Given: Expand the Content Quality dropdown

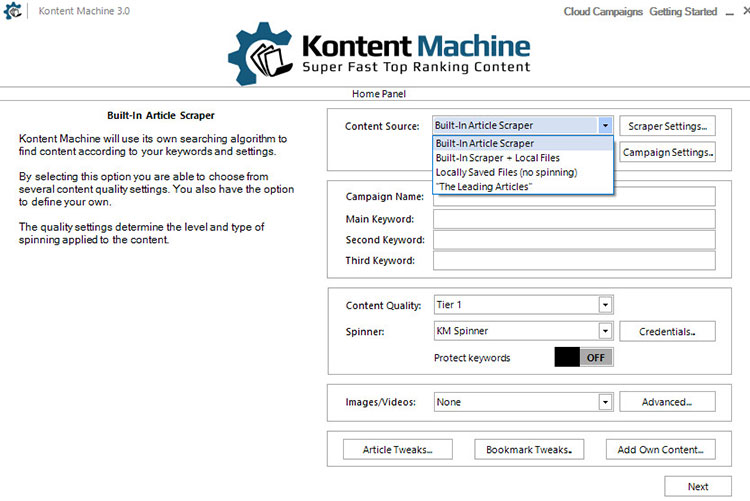Looking at the screenshot, I should pos(605,305).
